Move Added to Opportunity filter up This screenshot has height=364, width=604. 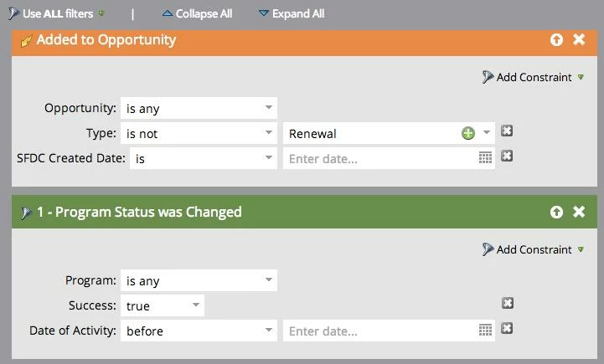(557, 40)
